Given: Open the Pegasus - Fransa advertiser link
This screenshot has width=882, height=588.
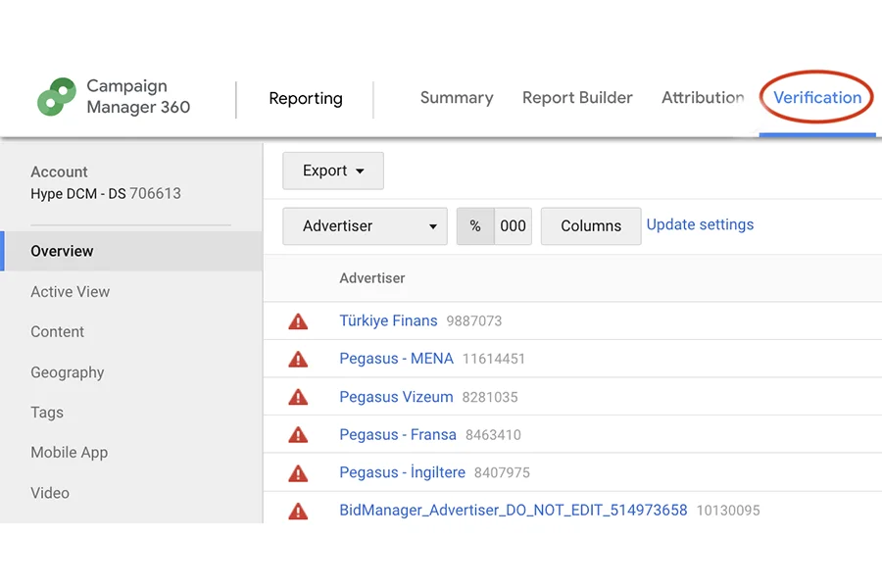Looking at the screenshot, I should 398,434.
